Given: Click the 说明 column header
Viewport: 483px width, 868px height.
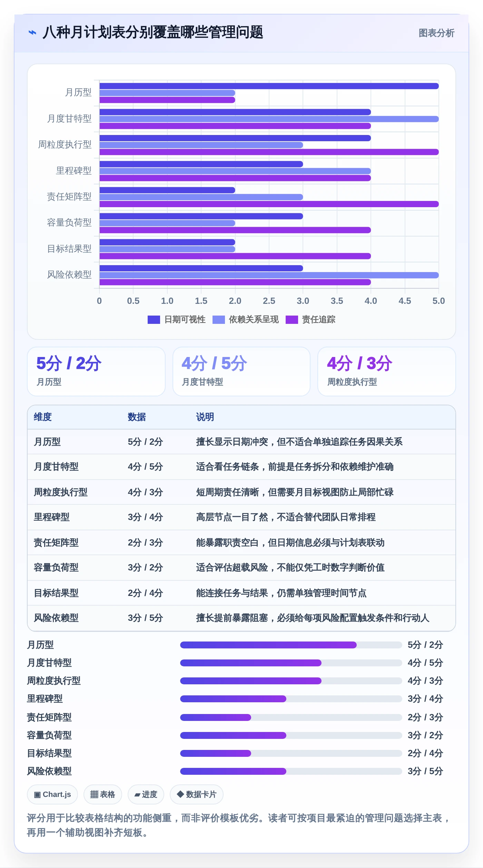Looking at the screenshot, I should (x=205, y=417).
